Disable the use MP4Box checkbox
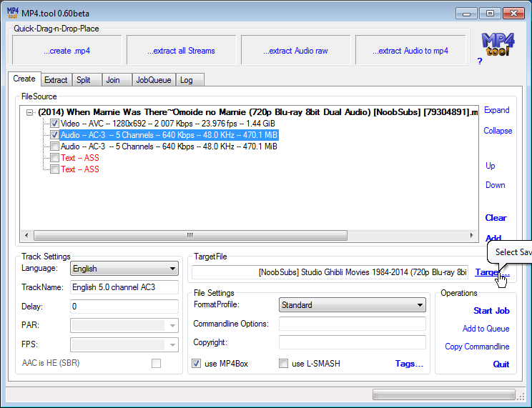Screen dimensions: 532x408 click(197, 364)
